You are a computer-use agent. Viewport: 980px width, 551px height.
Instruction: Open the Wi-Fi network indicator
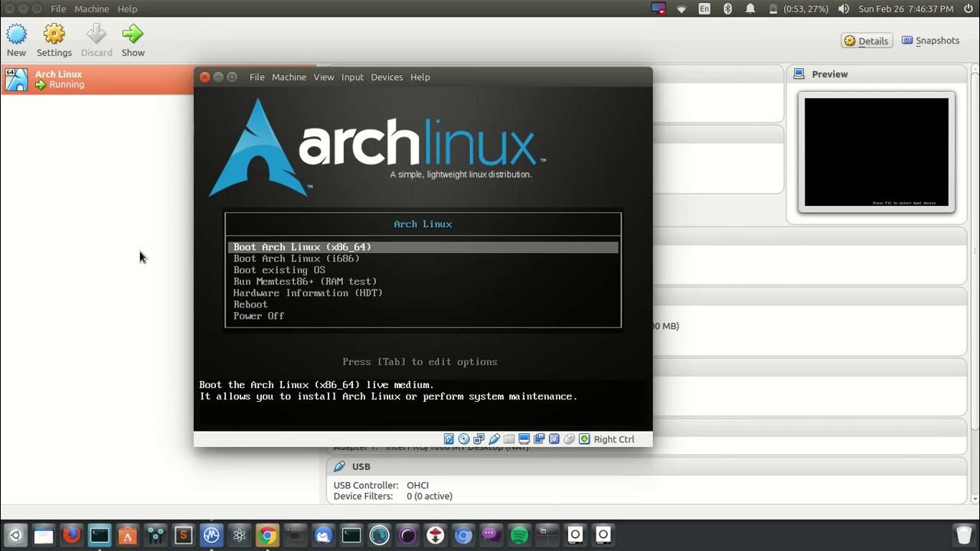pos(681,9)
